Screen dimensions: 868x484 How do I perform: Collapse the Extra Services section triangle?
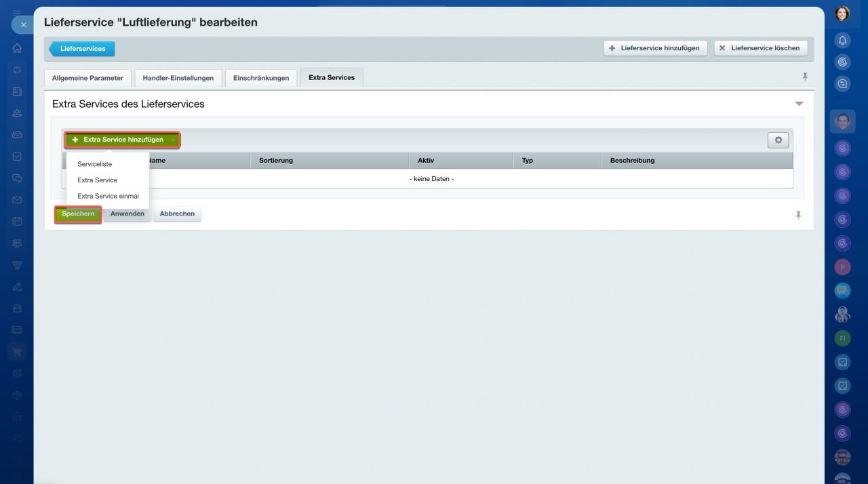(x=799, y=104)
